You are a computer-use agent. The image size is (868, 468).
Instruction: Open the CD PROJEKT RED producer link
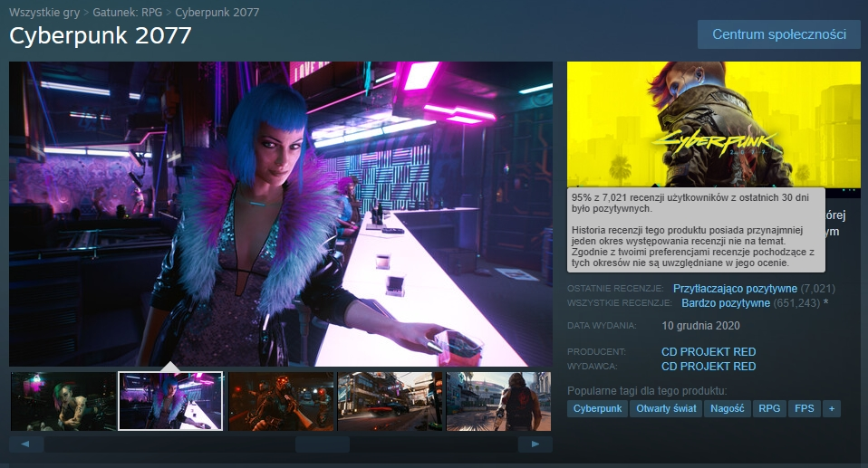point(709,352)
